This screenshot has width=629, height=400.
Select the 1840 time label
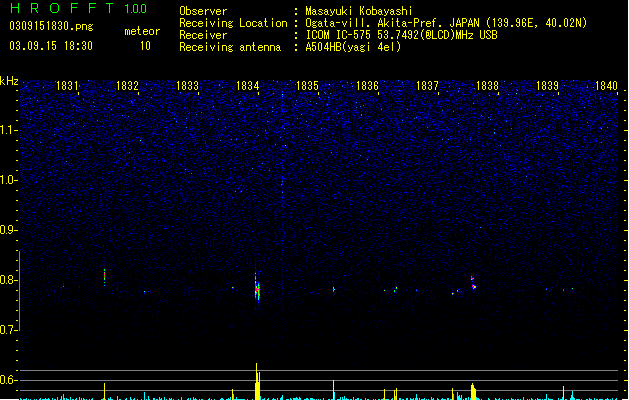click(606, 86)
